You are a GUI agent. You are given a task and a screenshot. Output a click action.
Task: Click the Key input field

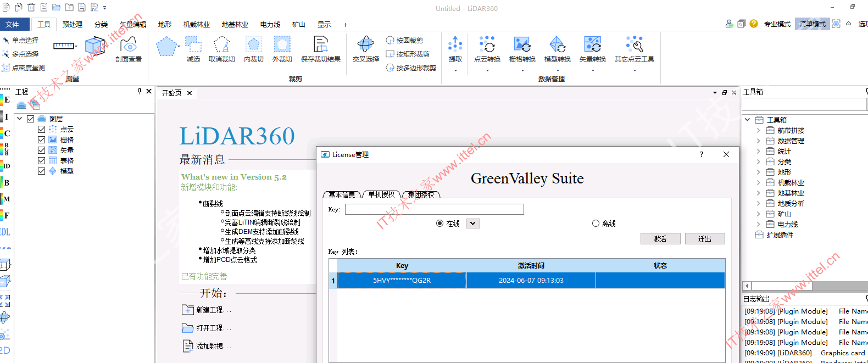click(x=435, y=209)
